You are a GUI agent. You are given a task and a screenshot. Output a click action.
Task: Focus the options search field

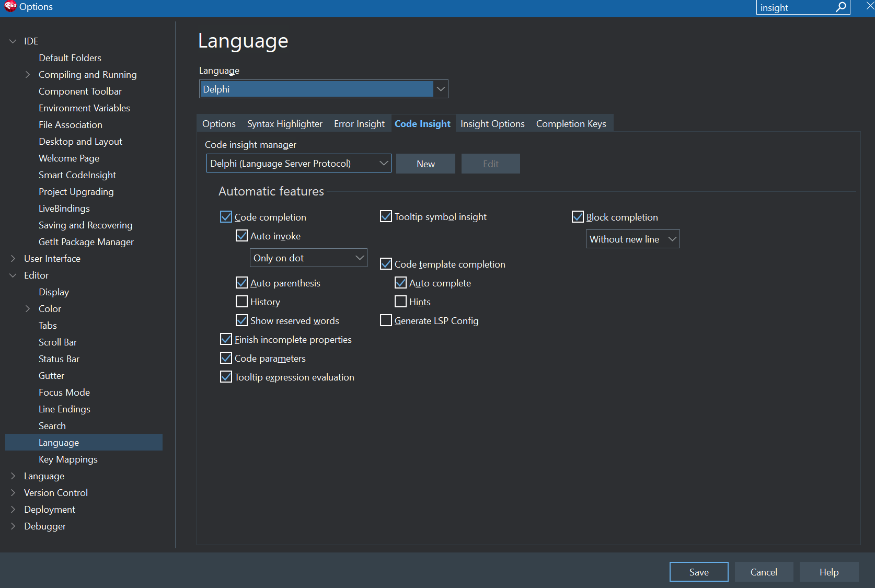point(796,7)
